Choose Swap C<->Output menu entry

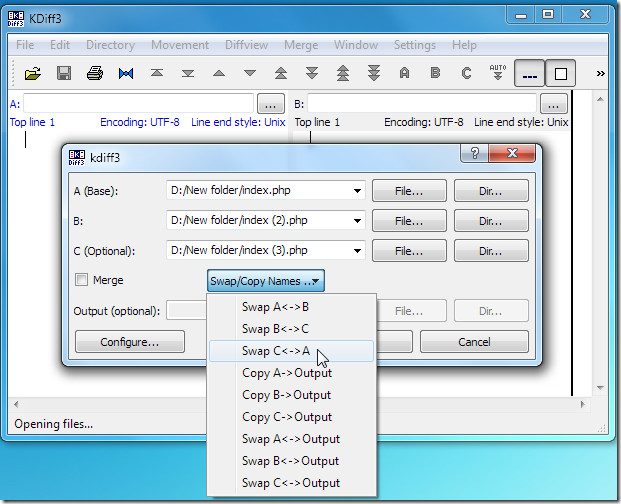(x=292, y=483)
